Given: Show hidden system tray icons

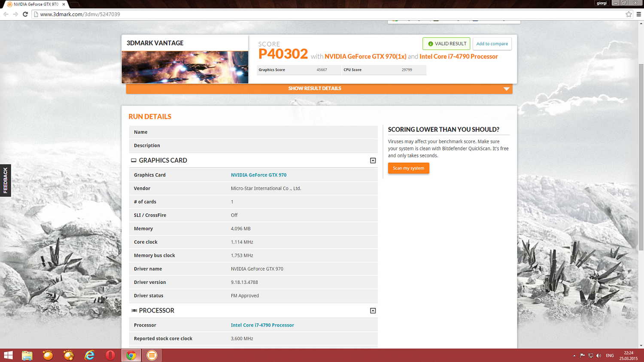Looking at the screenshot, I should coord(574,356).
